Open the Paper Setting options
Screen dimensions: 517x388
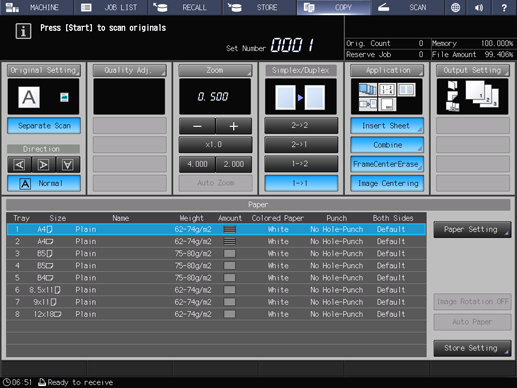tap(472, 229)
